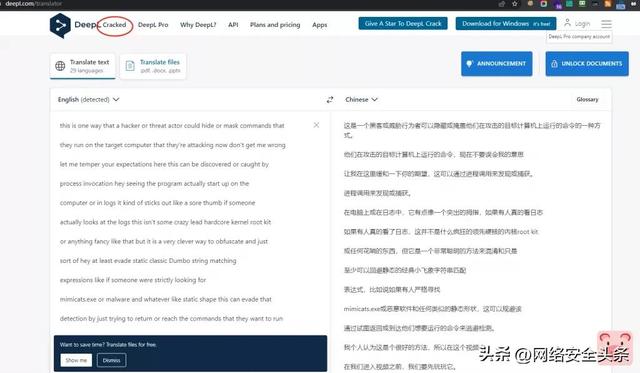
Task: Open the API page link
Action: (x=233, y=25)
